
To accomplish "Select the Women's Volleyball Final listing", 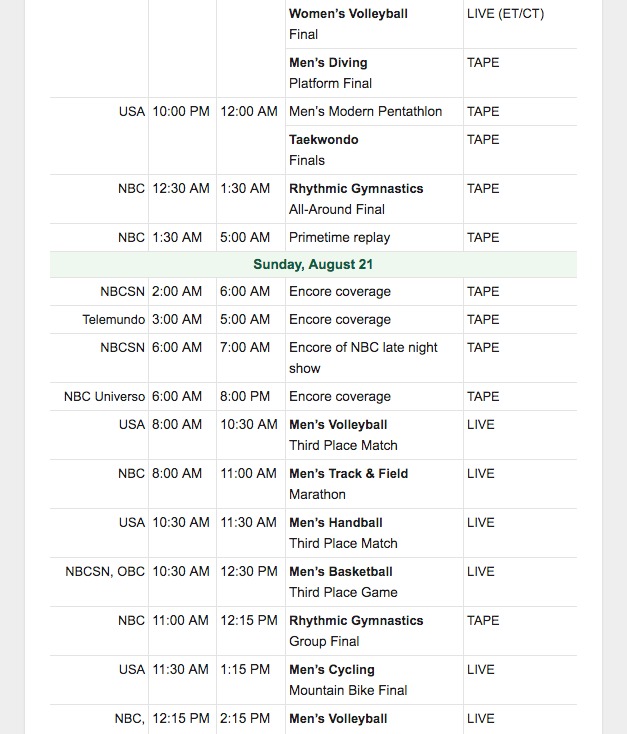I will [348, 24].
